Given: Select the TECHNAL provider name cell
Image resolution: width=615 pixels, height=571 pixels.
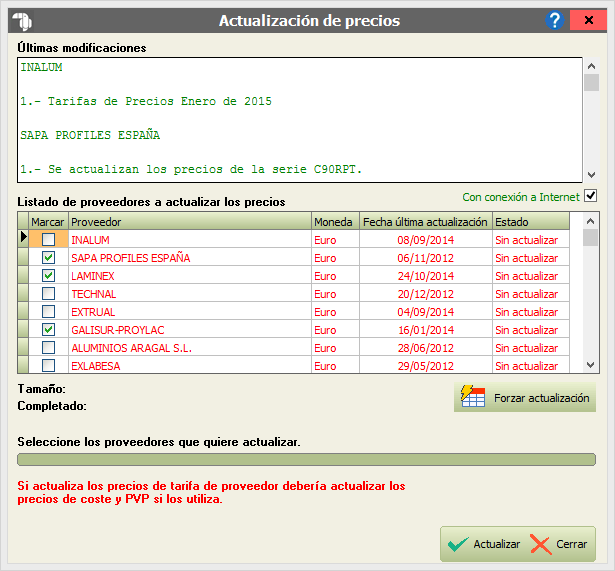Looking at the screenshot, I should coord(190,294).
